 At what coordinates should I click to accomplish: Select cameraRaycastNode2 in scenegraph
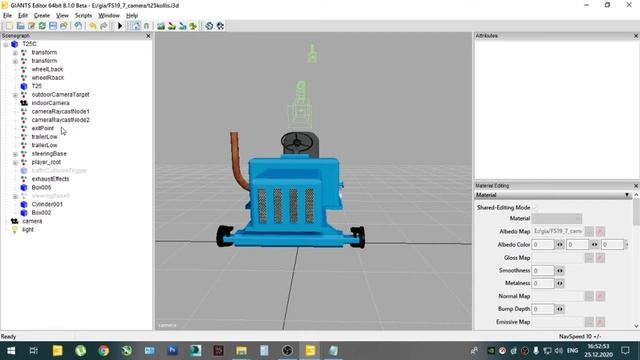tap(60, 120)
